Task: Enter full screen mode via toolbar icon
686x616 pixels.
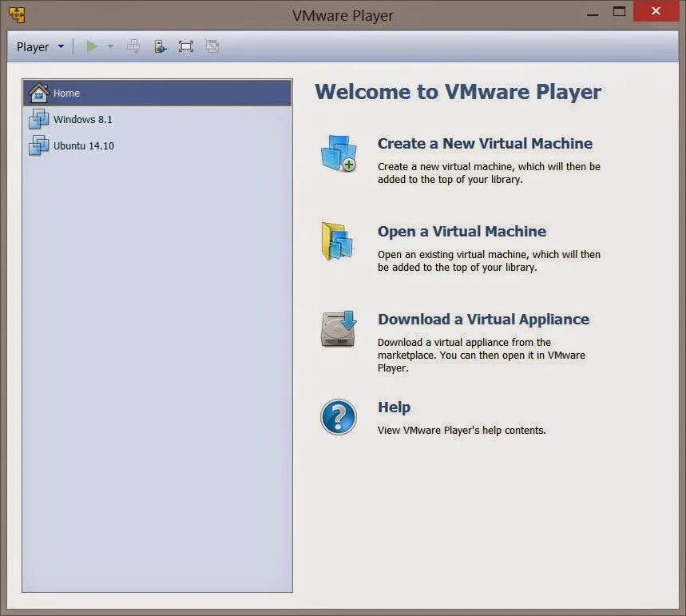Action: click(186, 46)
